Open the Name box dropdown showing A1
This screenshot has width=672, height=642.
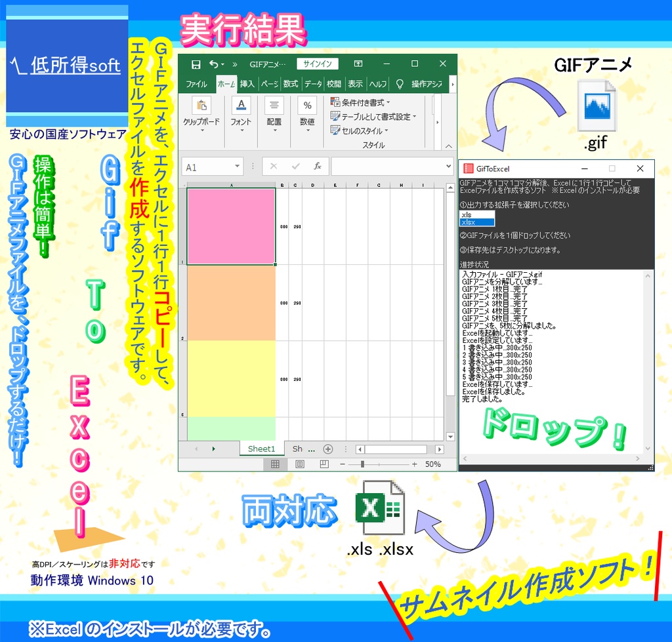(238, 167)
